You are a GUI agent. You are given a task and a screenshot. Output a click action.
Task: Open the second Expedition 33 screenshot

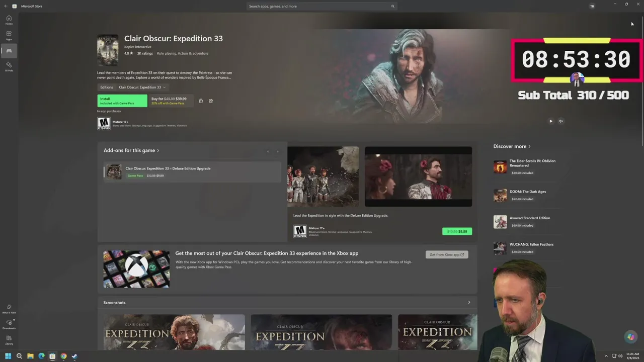coord(321,332)
